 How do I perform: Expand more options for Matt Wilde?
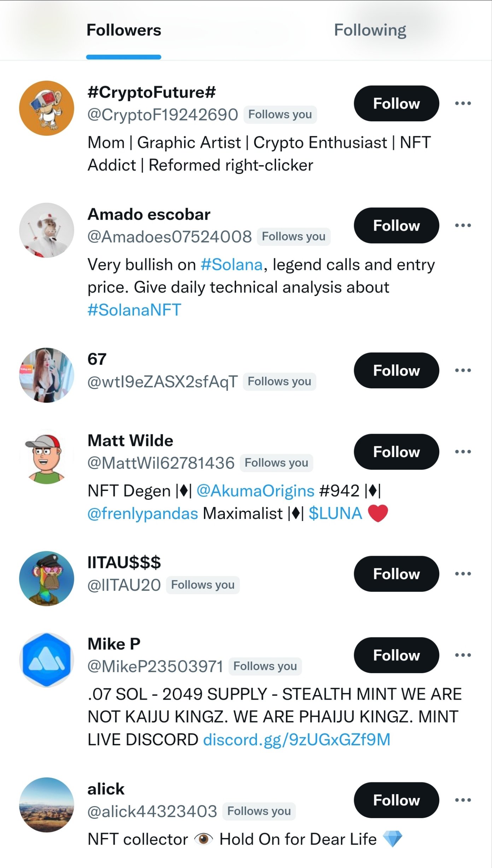click(463, 452)
